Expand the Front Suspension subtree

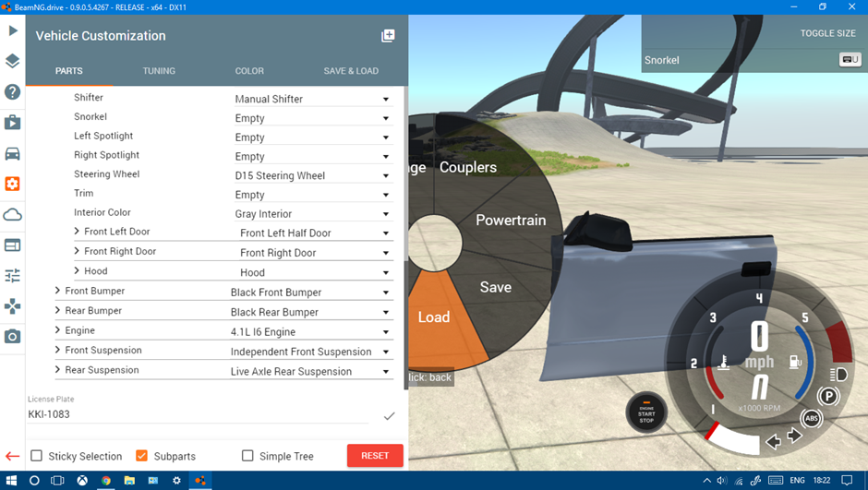pyautogui.click(x=57, y=350)
